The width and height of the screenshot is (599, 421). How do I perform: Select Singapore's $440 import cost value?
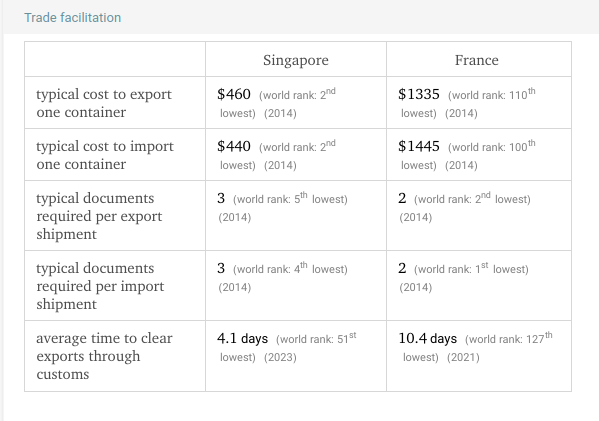pos(234,146)
